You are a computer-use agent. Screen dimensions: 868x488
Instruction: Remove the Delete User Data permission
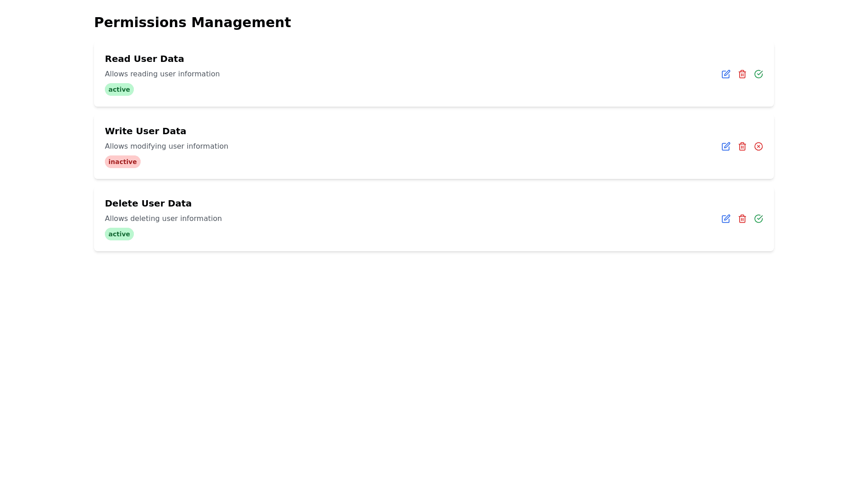(742, 219)
